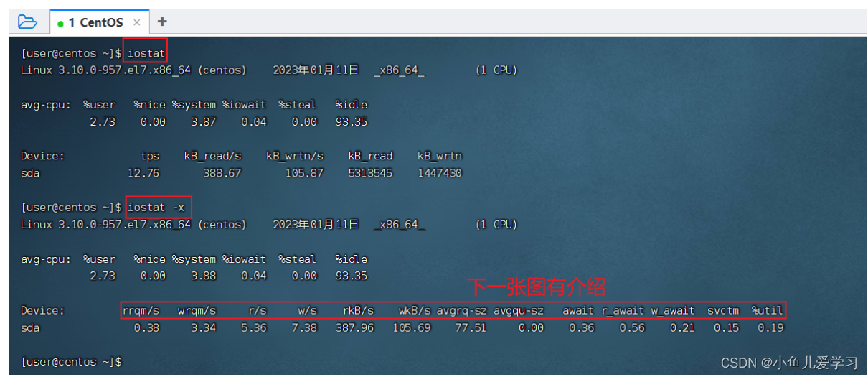Select the 'r/s' column header
This screenshot has height=377, width=868.
coord(258,311)
